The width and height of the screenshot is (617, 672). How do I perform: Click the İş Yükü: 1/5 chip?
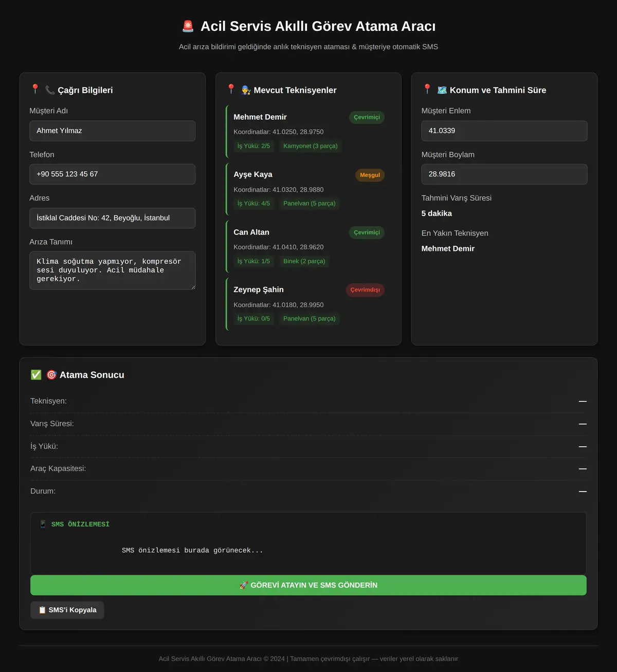pyautogui.click(x=253, y=261)
